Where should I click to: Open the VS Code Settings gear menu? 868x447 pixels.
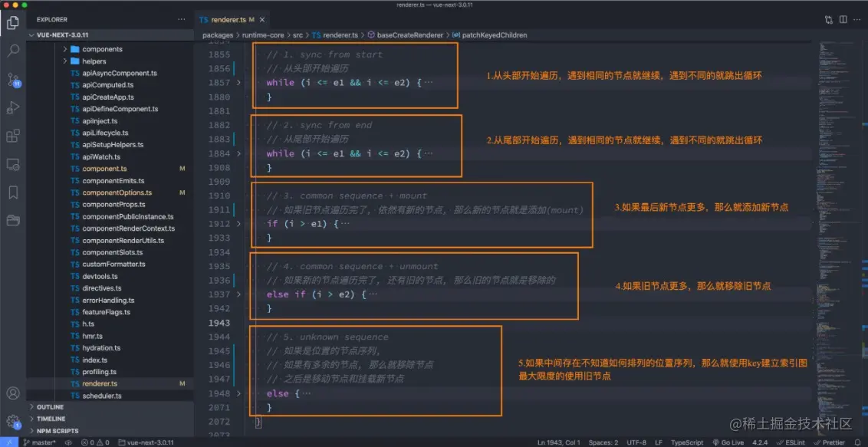coord(11,422)
